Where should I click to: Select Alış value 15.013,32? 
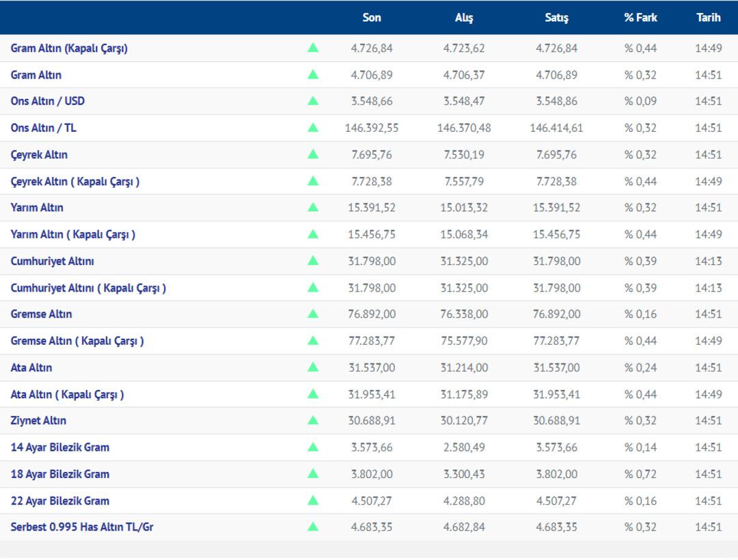coord(464,208)
